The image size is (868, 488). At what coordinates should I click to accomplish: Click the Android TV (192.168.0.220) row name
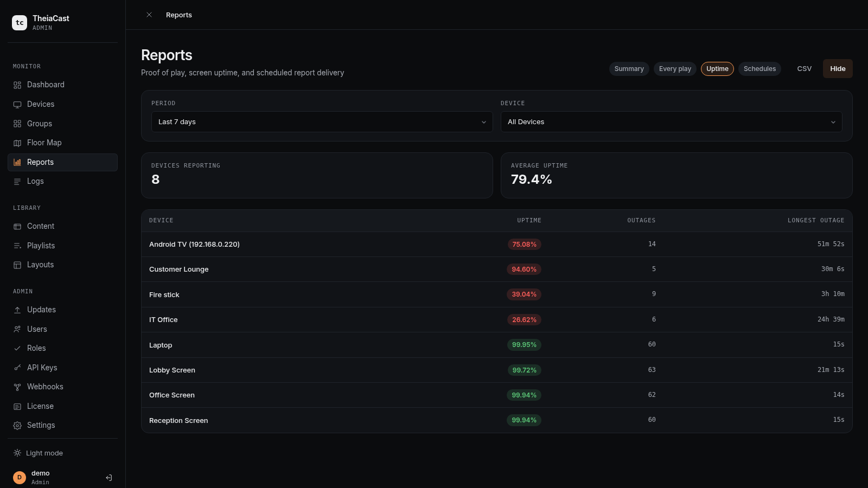click(194, 245)
